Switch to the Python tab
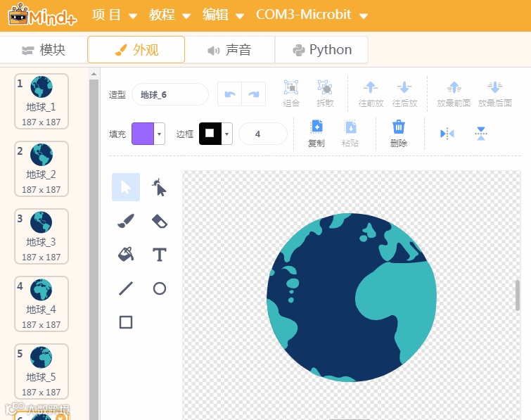The width and height of the screenshot is (531, 420). click(321, 50)
